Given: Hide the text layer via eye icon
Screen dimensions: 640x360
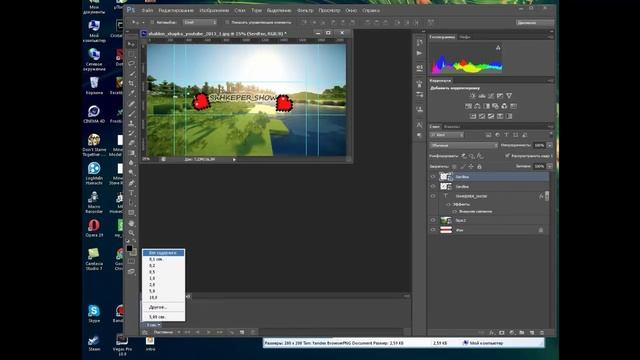Looking at the screenshot, I should click(x=433, y=196).
